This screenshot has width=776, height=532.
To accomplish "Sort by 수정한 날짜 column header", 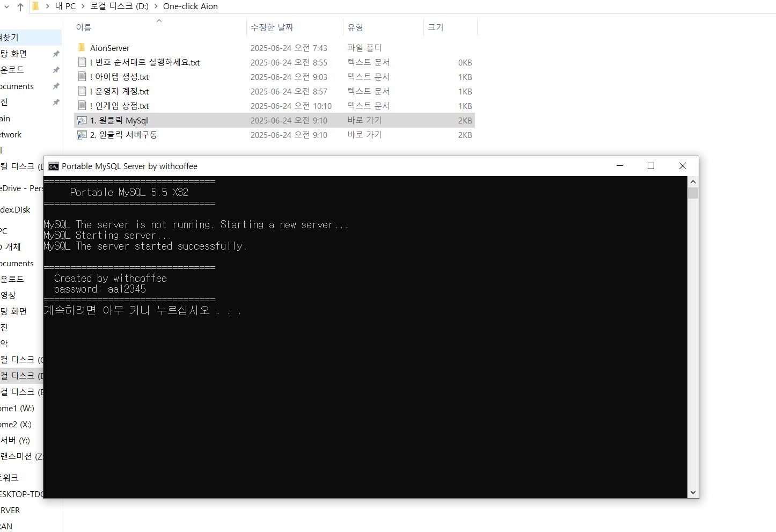I will pos(272,27).
